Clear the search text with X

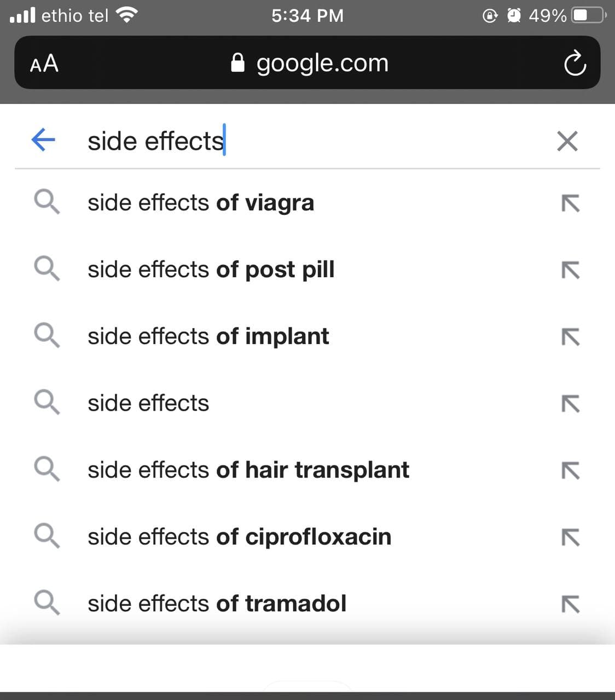click(567, 141)
